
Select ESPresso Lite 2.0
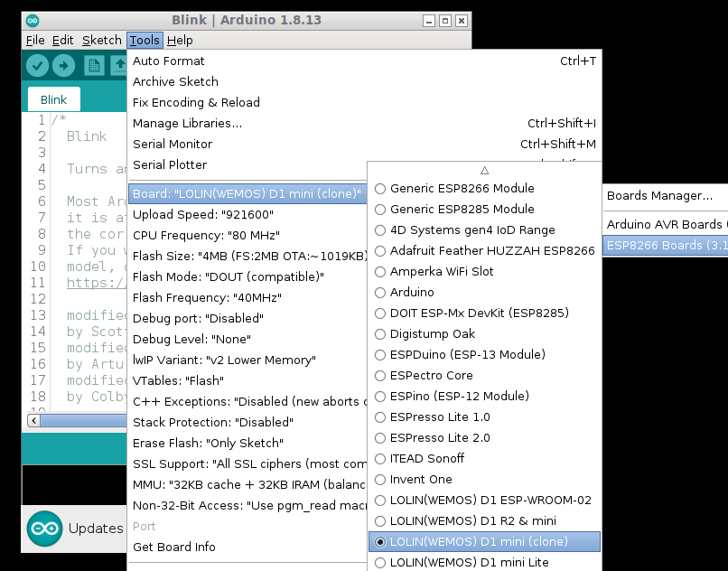coord(484,437)
